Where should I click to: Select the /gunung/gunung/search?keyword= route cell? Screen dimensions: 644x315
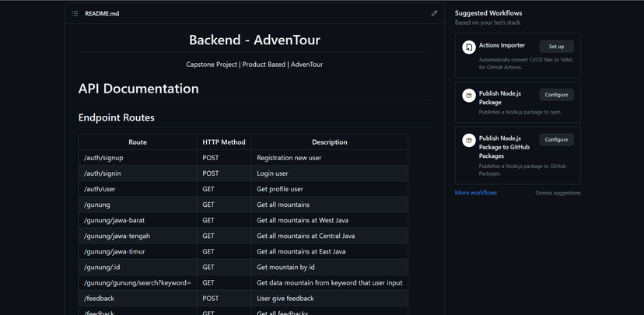pos(138,282)
